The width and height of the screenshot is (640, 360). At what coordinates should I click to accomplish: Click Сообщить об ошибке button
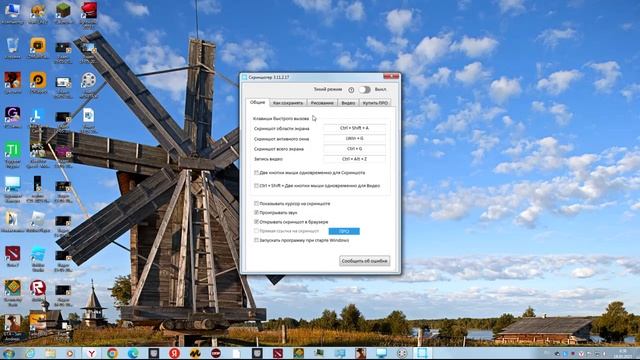(364, 261)
